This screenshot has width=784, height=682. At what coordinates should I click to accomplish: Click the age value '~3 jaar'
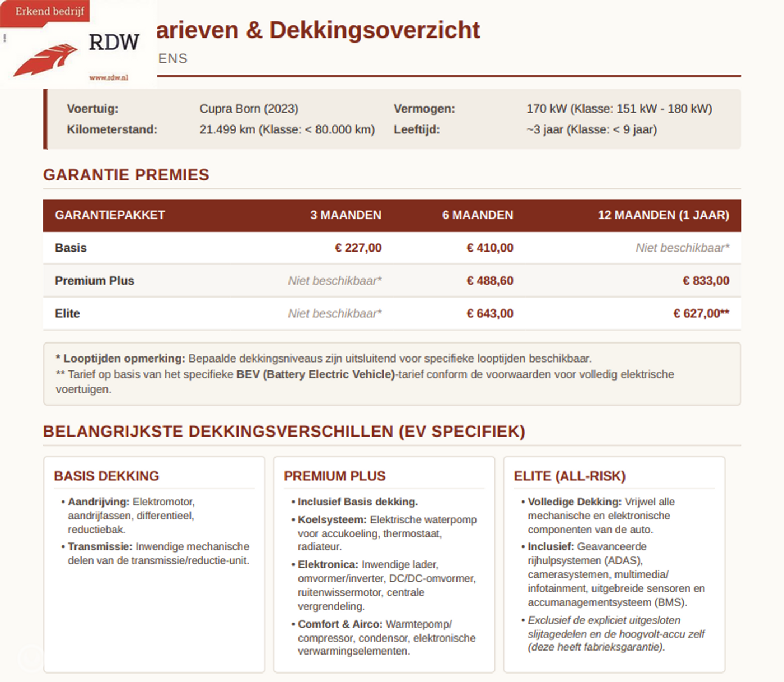[544, 129]
